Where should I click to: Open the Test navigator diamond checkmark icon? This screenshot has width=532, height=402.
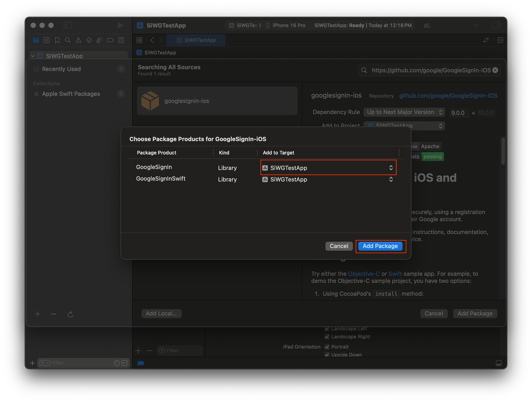coord(89,40)
